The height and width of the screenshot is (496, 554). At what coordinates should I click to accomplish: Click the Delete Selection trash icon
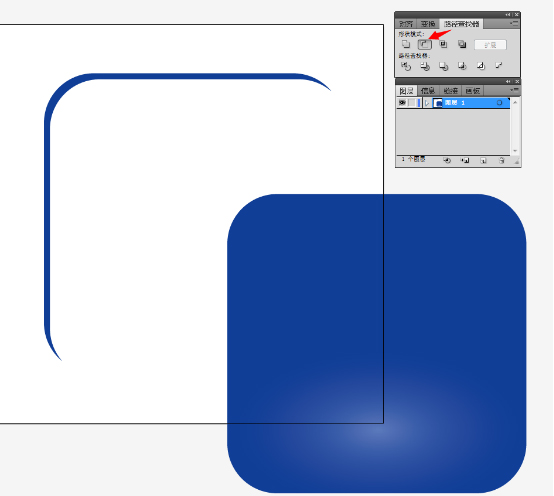tap(501, 161)
